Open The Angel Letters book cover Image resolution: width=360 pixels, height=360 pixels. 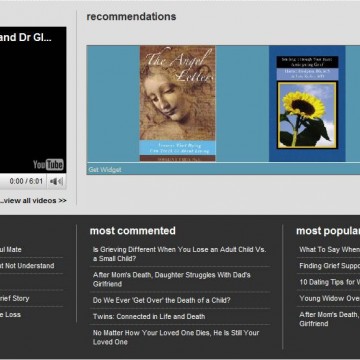178,103
